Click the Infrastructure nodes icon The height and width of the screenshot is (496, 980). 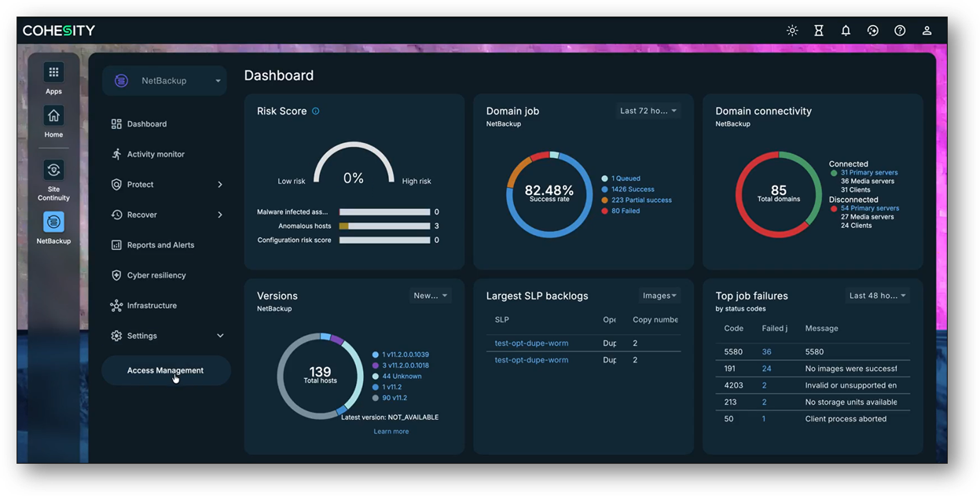coord(116,306)
